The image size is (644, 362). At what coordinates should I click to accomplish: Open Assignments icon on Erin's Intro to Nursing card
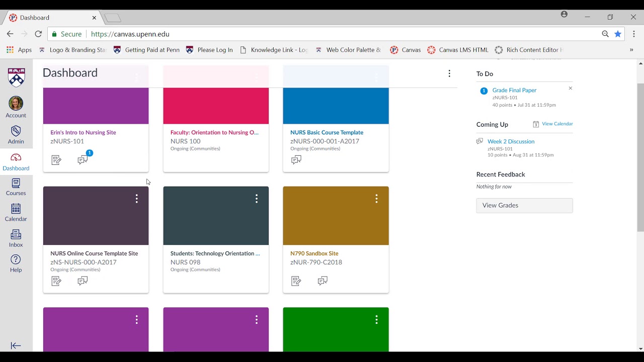(56, 160)
